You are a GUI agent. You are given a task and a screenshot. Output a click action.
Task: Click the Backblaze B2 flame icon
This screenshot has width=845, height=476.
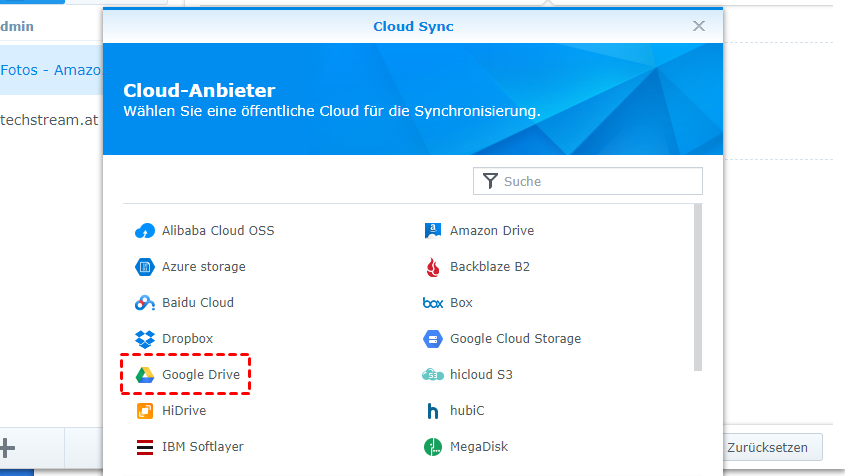click(x=433, y=267)
